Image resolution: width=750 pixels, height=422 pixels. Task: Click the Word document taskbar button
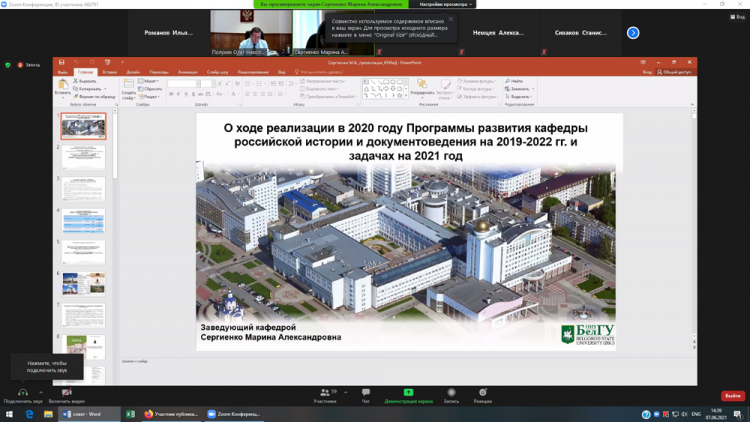(x=87, y=414)
